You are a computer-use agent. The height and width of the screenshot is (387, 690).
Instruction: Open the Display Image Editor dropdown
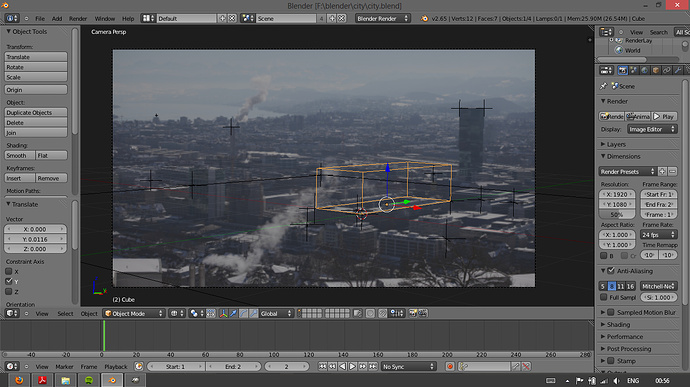[652, 129]
